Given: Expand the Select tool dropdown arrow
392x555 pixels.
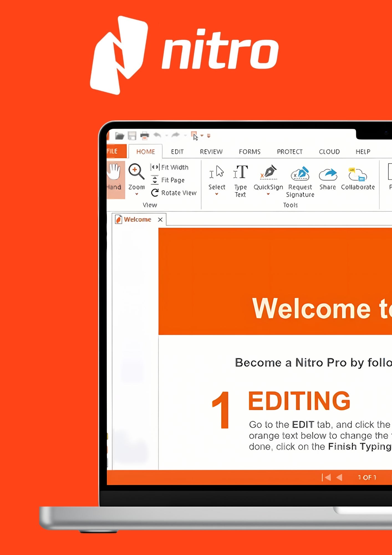Looking at the screenshot, I should [217, 194].
